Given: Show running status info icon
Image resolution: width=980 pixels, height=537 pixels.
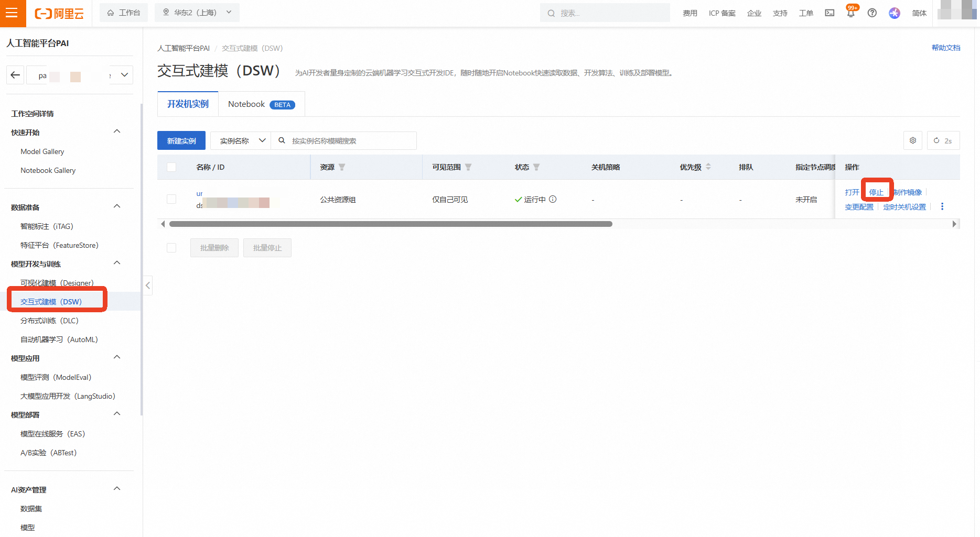Looking at the screenshot, I should pos(553,199).
